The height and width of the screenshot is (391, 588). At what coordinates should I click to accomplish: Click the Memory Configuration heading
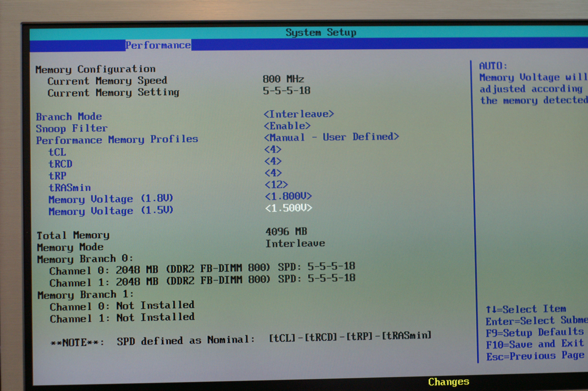[95, 69]
